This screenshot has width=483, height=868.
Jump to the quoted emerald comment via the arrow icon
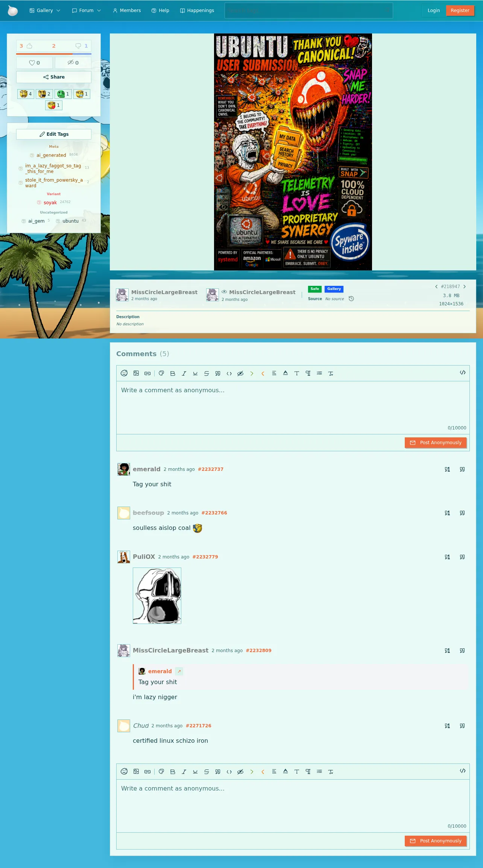click(179, 671)
